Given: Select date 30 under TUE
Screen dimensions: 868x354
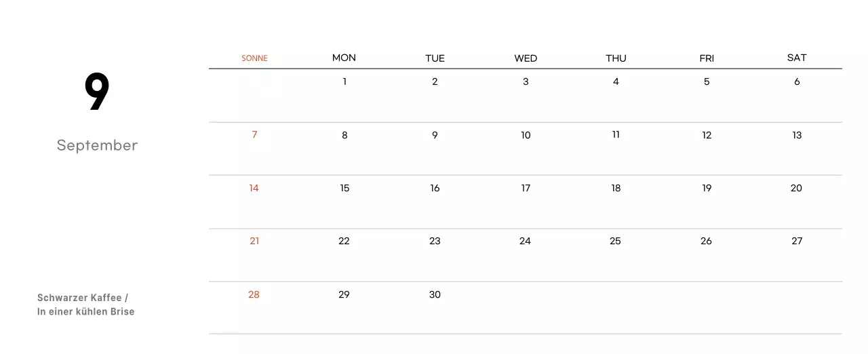Looking at the screenshot, I should tap(435, 295).
